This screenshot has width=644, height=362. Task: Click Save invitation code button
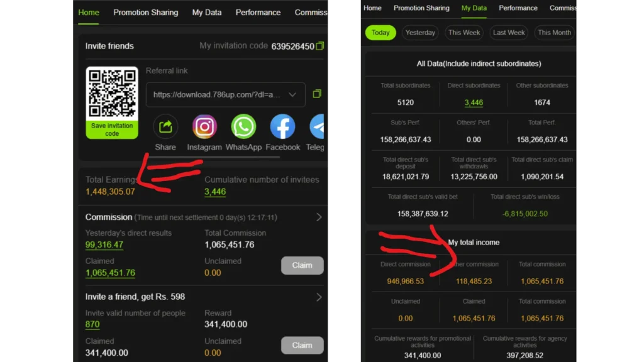(112, 129)
